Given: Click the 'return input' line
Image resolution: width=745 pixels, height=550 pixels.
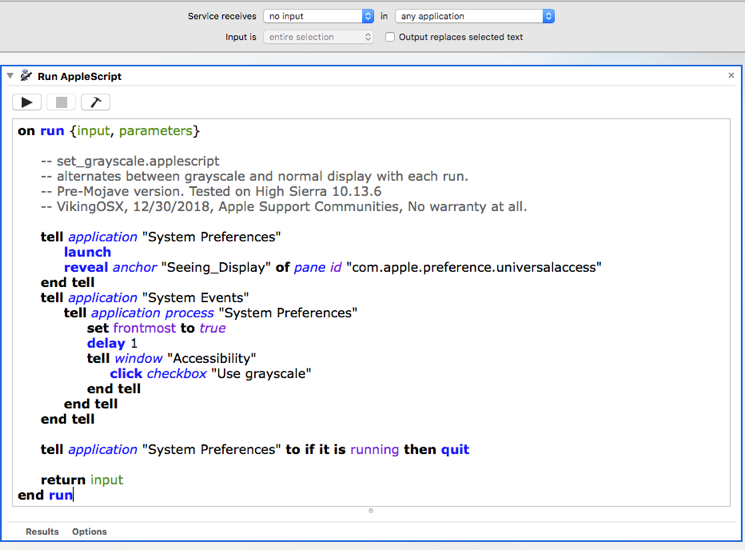Looking at the screenshot, I should coord(82,480).
